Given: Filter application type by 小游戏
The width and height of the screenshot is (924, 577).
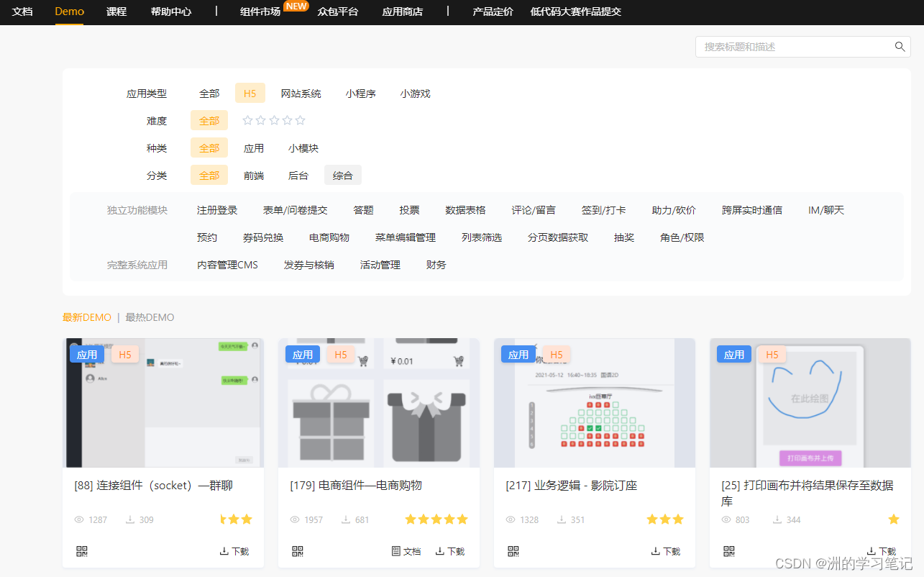Looking at the screenshot, I should pyautogui.click(x=416, y=94).
